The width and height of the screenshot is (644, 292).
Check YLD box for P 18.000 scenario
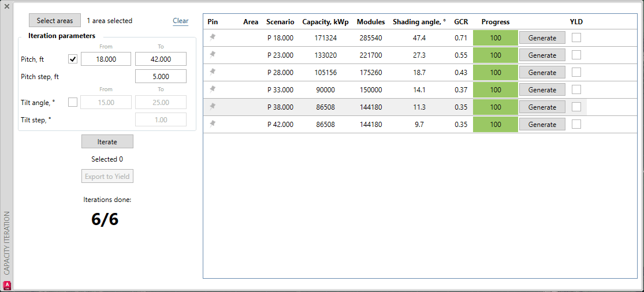pos(576,38)
